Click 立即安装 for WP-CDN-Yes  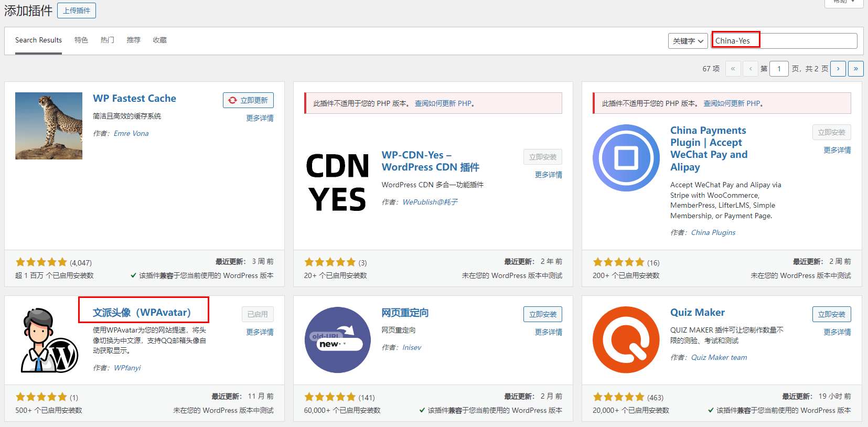coord(543,157)
